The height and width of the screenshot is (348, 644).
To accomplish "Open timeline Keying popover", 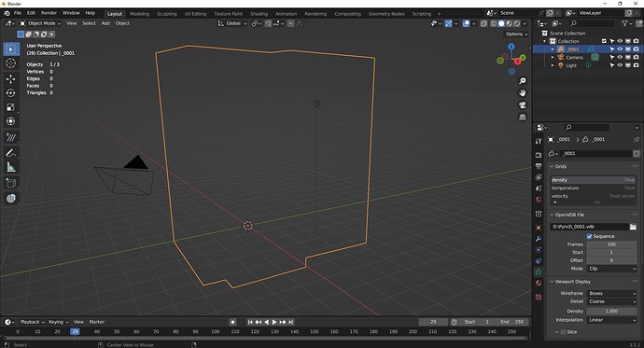I will tap(58, 322).
